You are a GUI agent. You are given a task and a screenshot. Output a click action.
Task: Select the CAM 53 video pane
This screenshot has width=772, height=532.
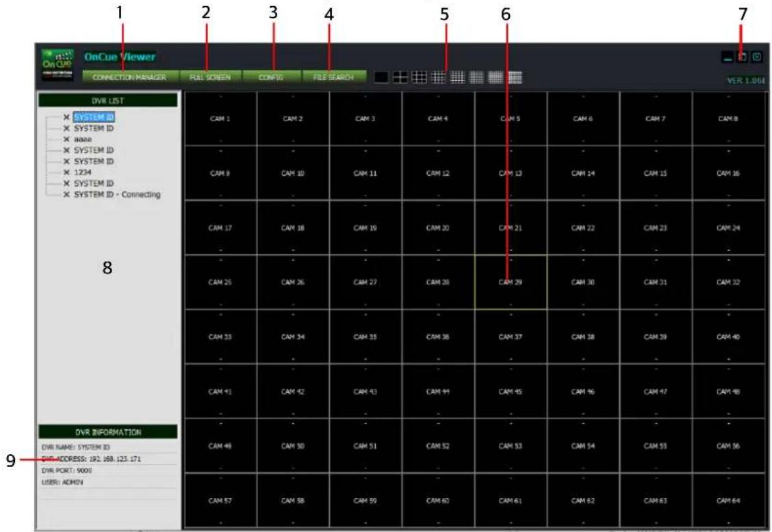click(511, 446)
